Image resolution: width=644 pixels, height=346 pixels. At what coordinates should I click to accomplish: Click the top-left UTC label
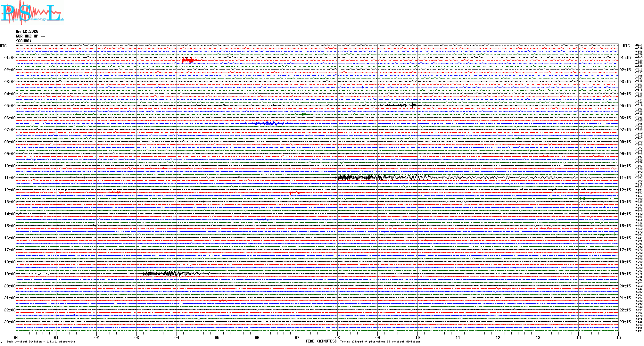[3, 46]
